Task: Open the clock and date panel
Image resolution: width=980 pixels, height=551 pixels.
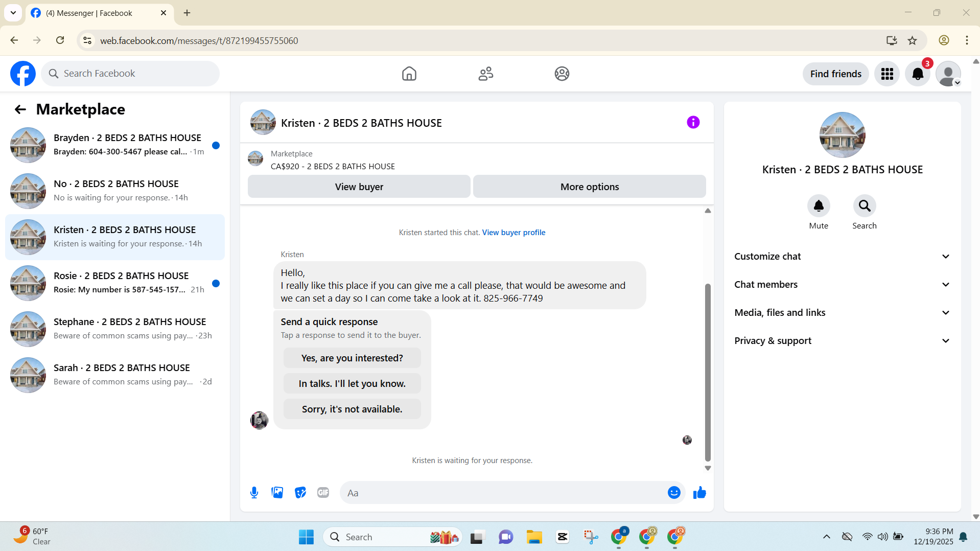Action: [x=933, y=537]
